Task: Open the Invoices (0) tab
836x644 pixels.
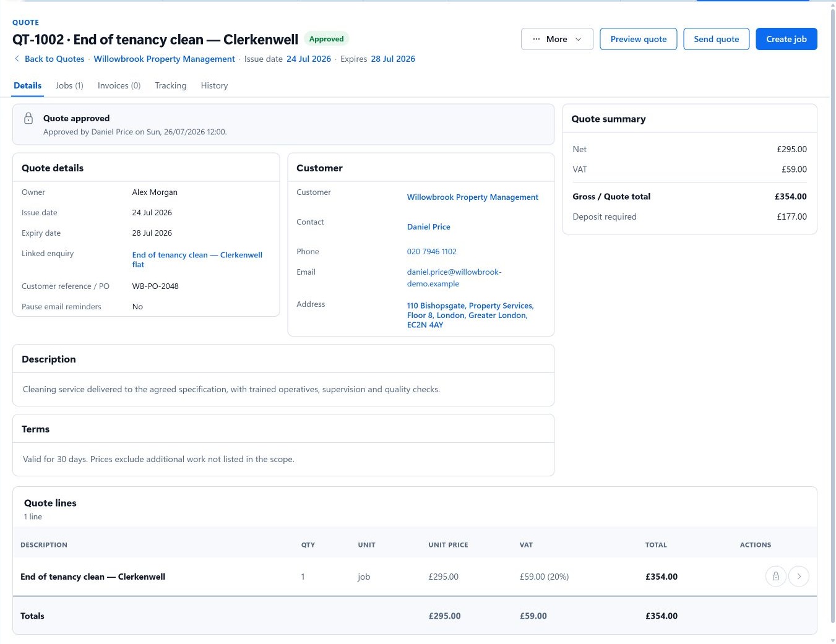Action: click(119, 85)
